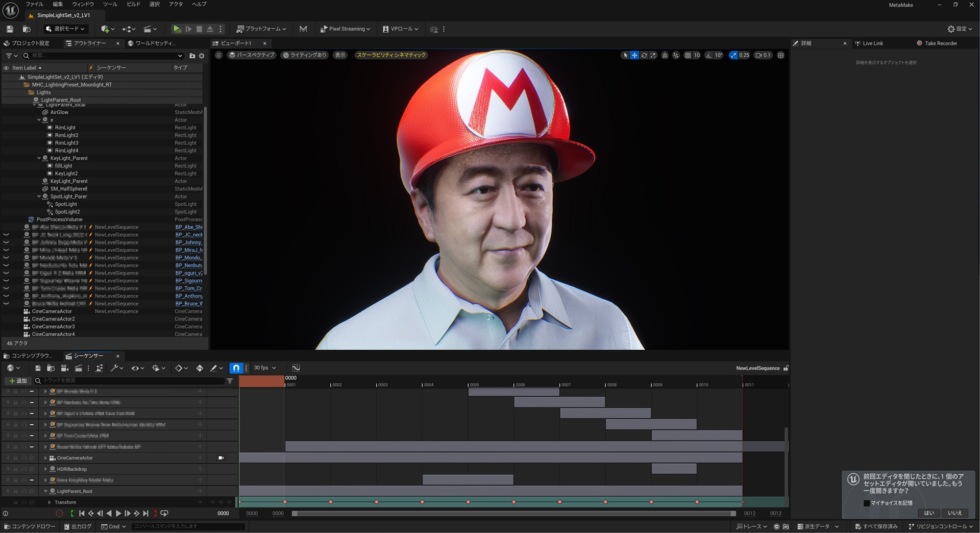Toggle rotation snapping angle icon
Viewport: 980px width, 533px height.
[x=709, y=55]
